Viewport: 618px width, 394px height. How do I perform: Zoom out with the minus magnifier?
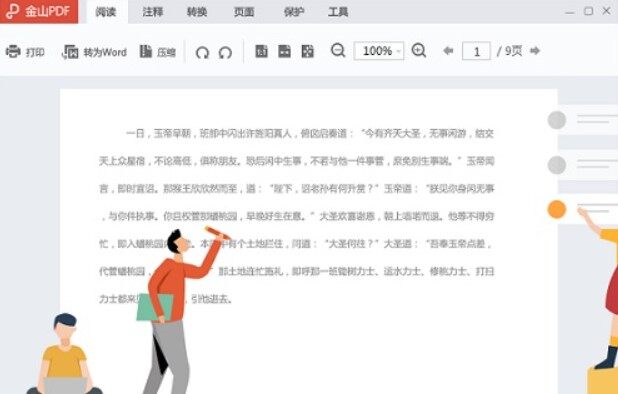pyautogui.click(x=338, y=50)
